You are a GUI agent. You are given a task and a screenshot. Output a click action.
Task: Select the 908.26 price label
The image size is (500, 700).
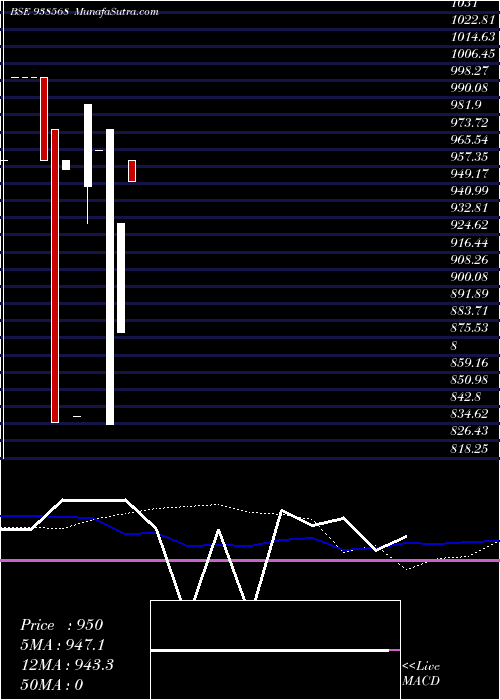tap(469, 259)
